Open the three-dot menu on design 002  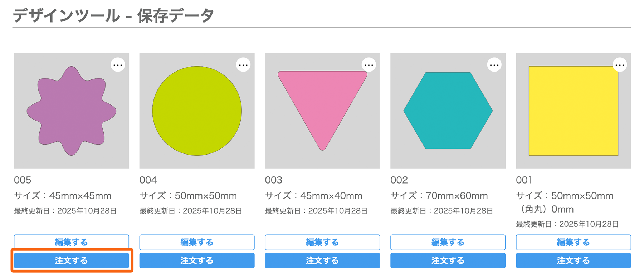point(494,65)
